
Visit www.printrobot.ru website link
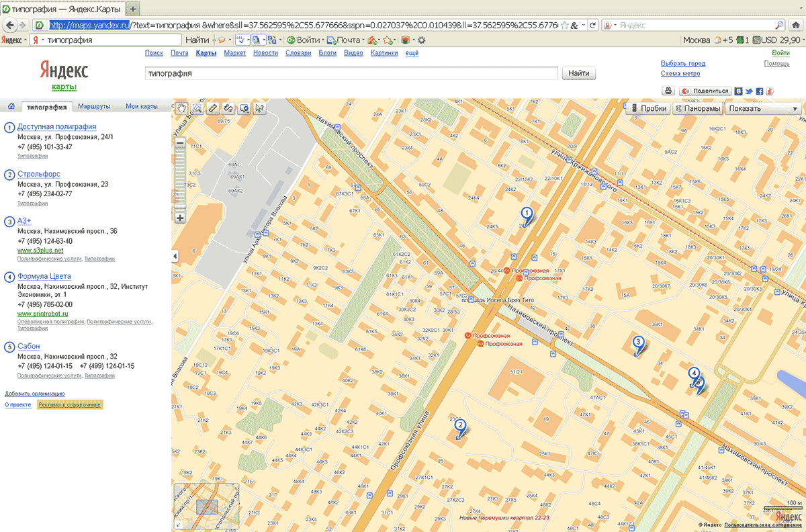(44, 314)
